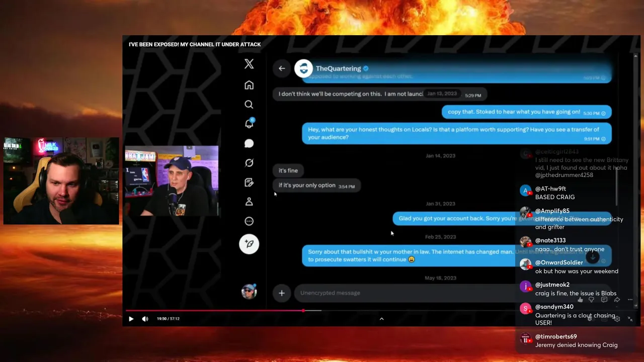Share the video with arrow icon
Viewport: 644px width, 362px height.
click(617, 300)
